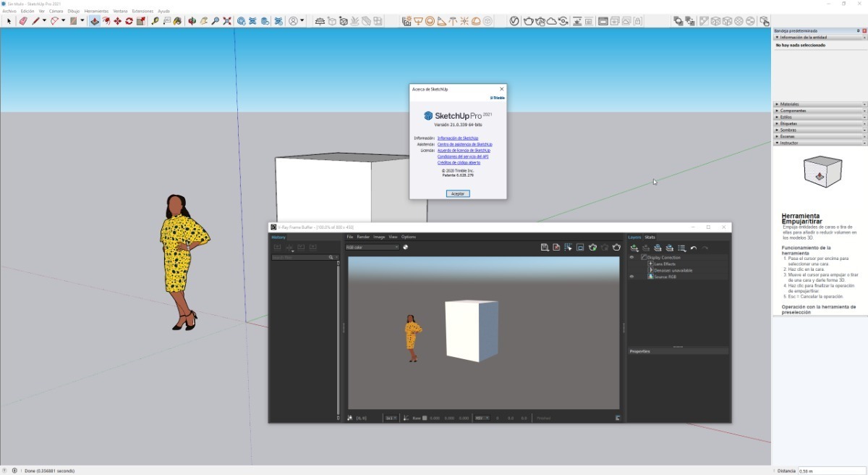The height and width of the screenshot is (475, 868).
Task: Expand the Sombras tray panel
Action: click(x=820, y=130)
